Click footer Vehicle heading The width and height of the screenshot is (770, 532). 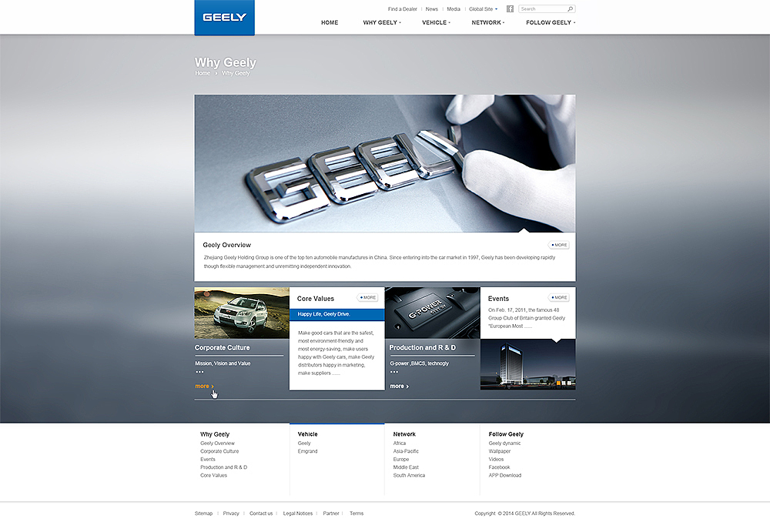tap(307, 434)
